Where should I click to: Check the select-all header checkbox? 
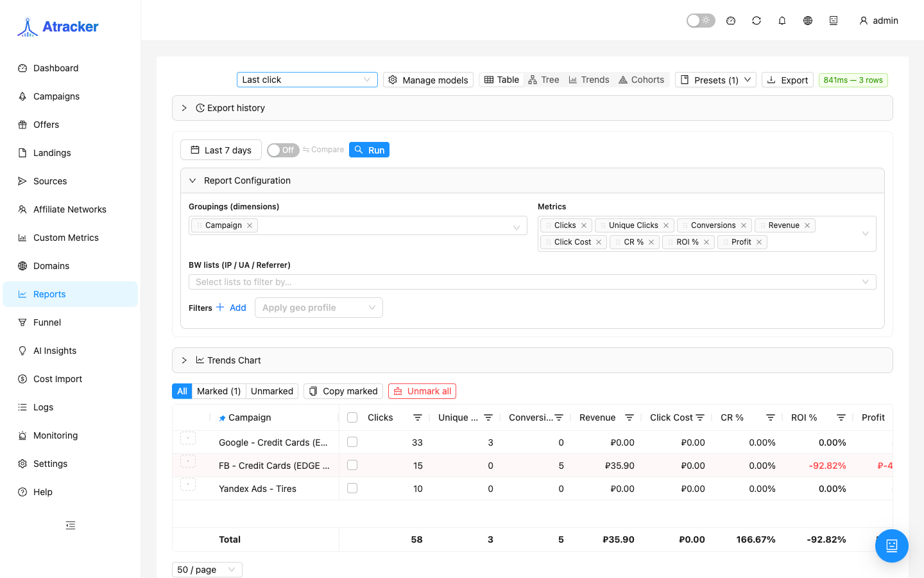[x=352, y=417]
